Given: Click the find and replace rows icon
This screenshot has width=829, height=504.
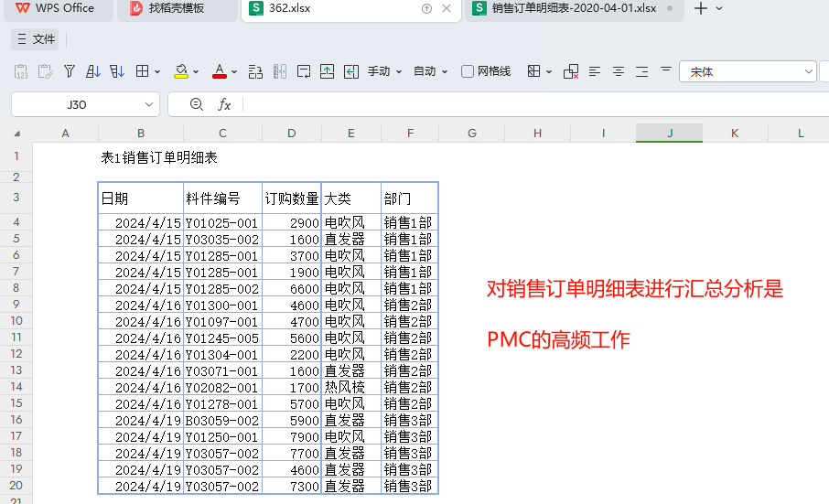Looking at the screenshot, I should pos(255,71).
